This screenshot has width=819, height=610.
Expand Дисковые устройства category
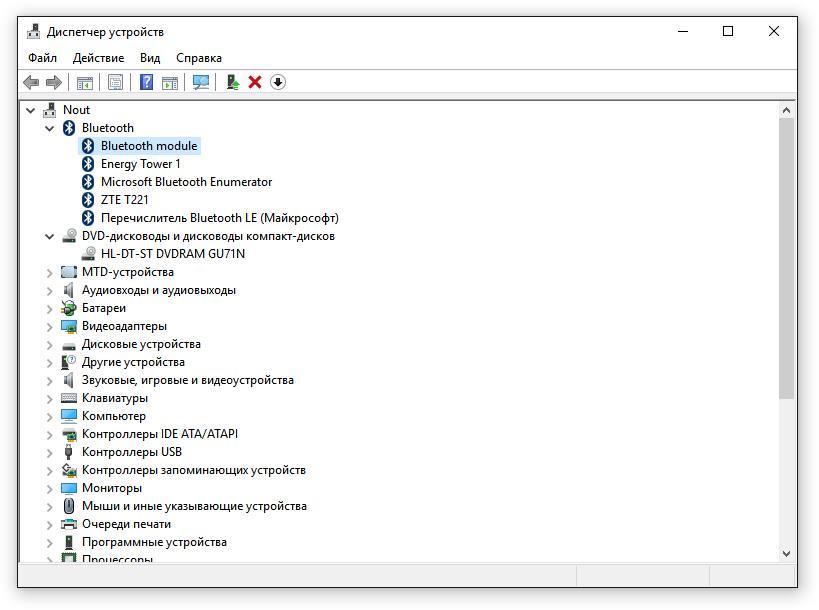pyautogui.click(x=50, y=345)
